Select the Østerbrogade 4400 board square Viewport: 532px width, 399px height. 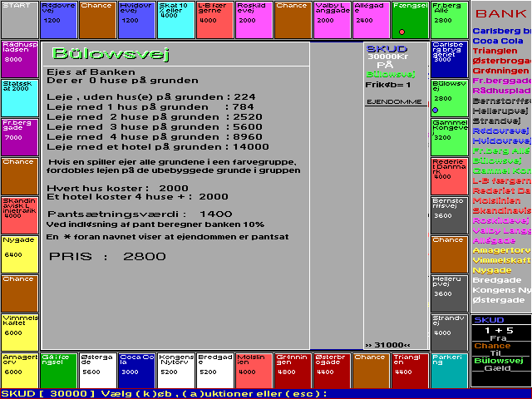pyautogui.click(x=332, y=371)
